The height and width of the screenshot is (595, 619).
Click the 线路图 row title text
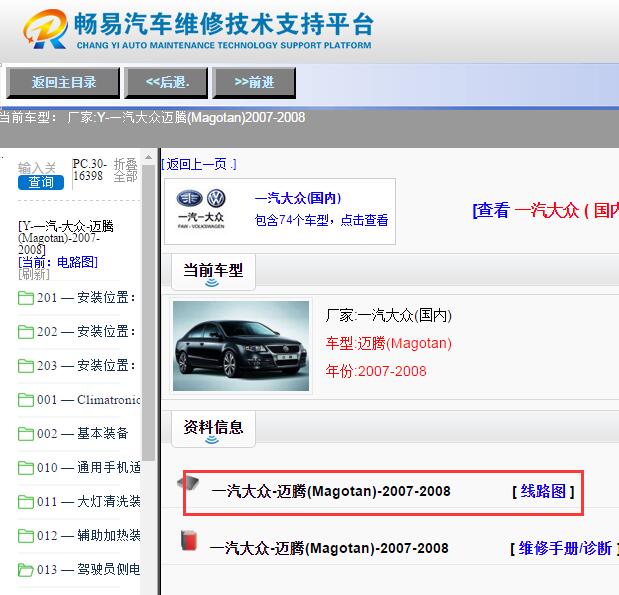tap(331, 492)
